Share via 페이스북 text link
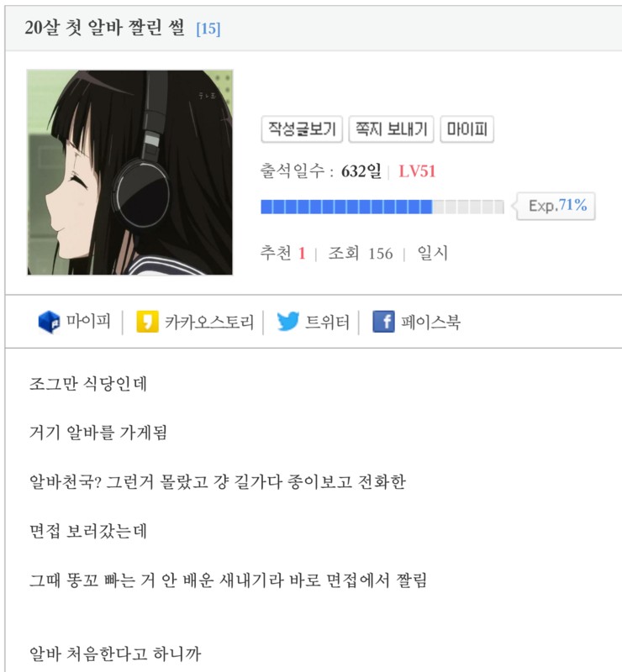Image resolution: width=622 pixels, height=672 pixels. (430, 322)
